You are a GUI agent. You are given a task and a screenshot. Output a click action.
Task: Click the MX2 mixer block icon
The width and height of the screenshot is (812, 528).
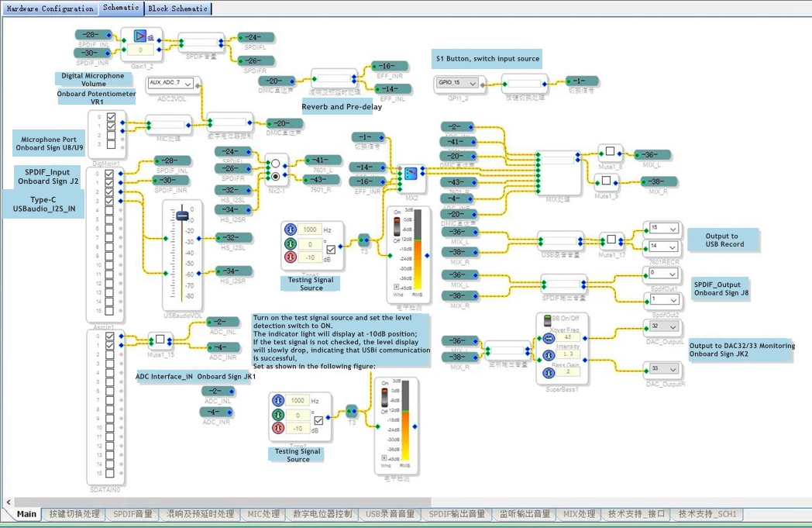[411, 174]
